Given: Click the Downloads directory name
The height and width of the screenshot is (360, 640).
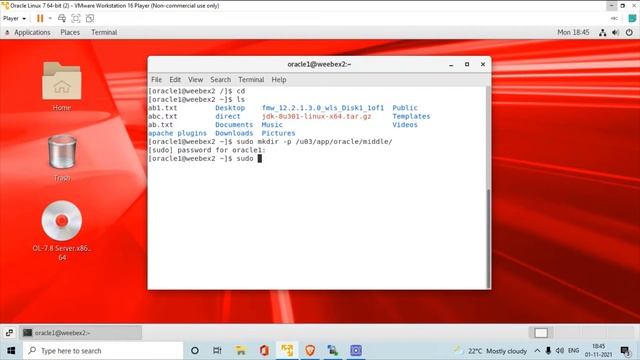Looking at the screenshot, I should pos(234,133).
